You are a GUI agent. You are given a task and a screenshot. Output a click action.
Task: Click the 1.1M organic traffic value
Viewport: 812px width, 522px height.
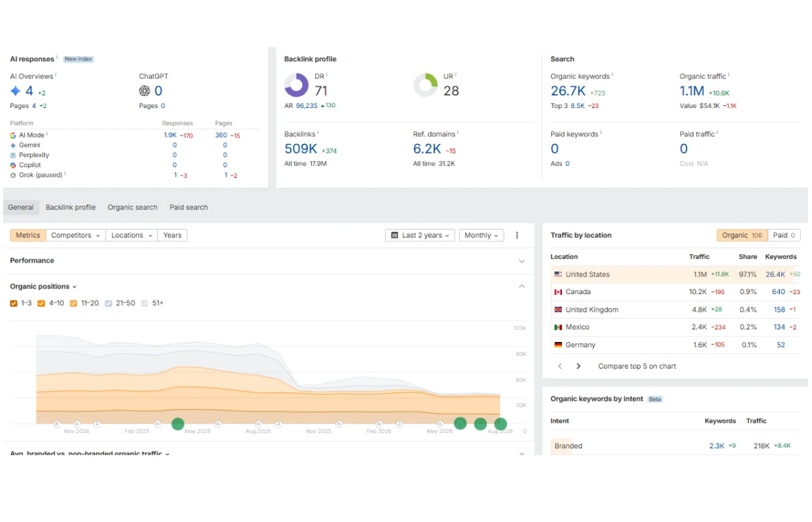click(692, 92)
